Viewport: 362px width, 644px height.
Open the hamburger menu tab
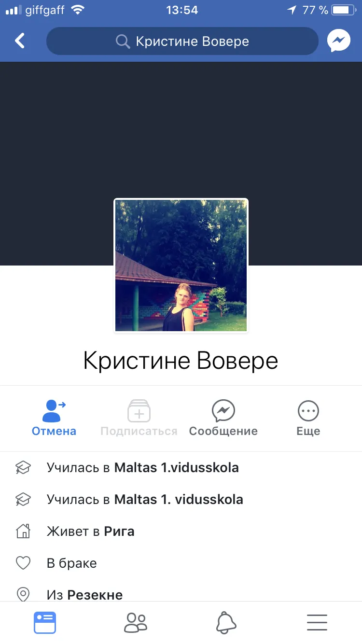[317, 623]
